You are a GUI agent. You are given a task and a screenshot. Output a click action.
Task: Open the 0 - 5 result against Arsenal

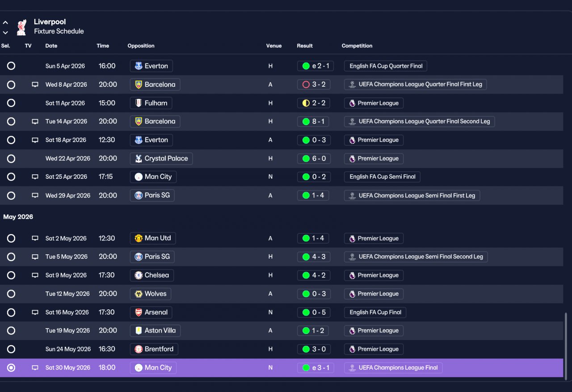coord(313,312)
